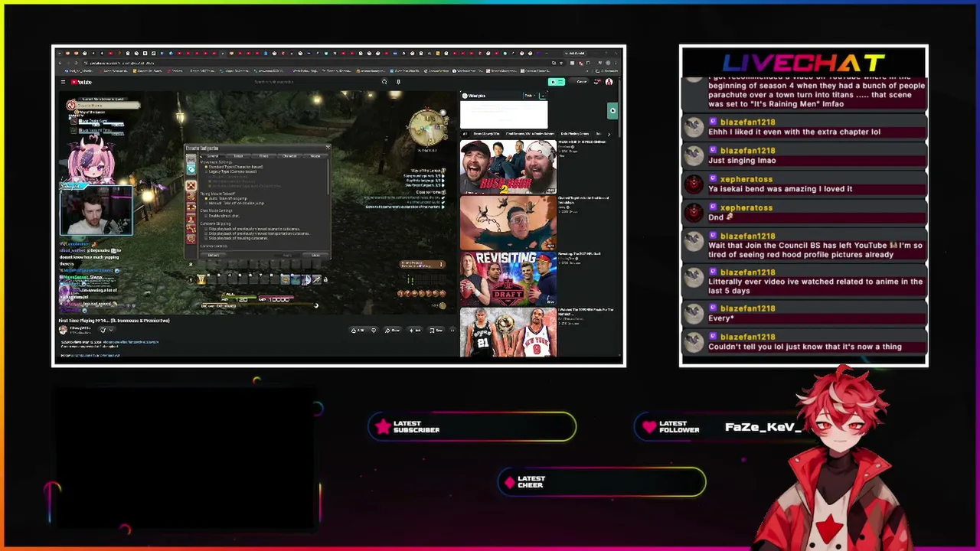Viewport: 980px width, 551px height.
Task: Save the video to a playlist
Action: tap(436, 330)
